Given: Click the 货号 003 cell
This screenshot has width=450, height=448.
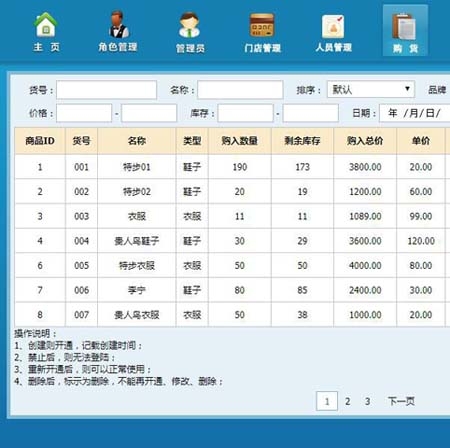Looking at the screenshot, I should point(81,216).
